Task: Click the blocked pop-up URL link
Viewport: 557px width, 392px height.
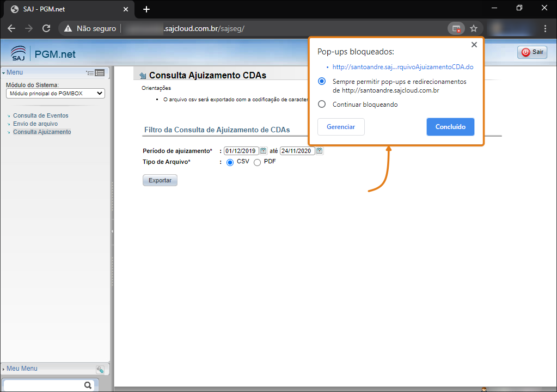Action: [402, 67]
